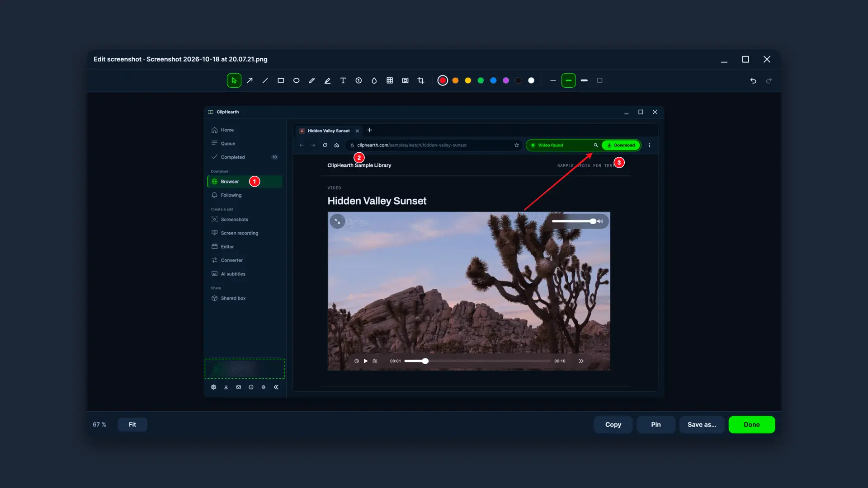This screenshot has height=488, width=868.
Task: Pick the green color swatch
Action: [481, 80]
